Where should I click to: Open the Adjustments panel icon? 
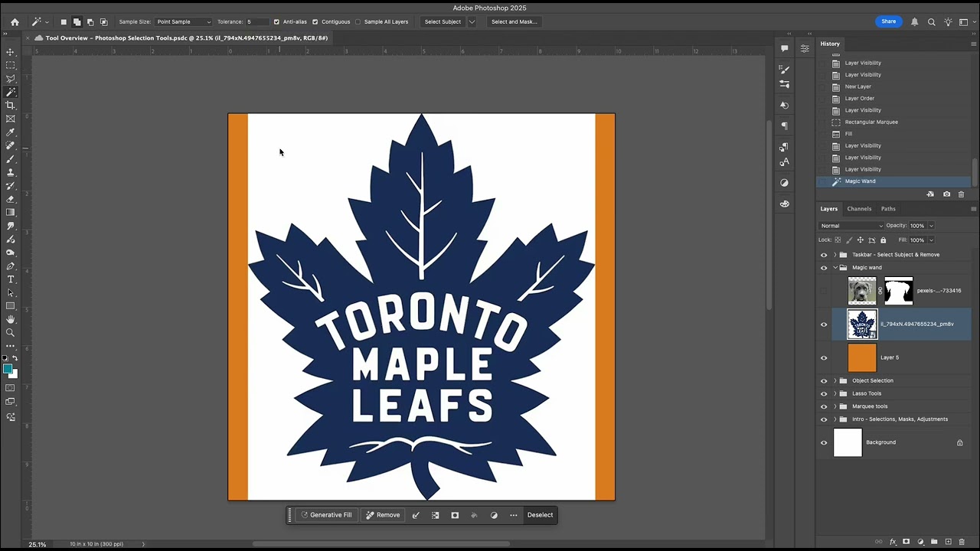point(784,183)
